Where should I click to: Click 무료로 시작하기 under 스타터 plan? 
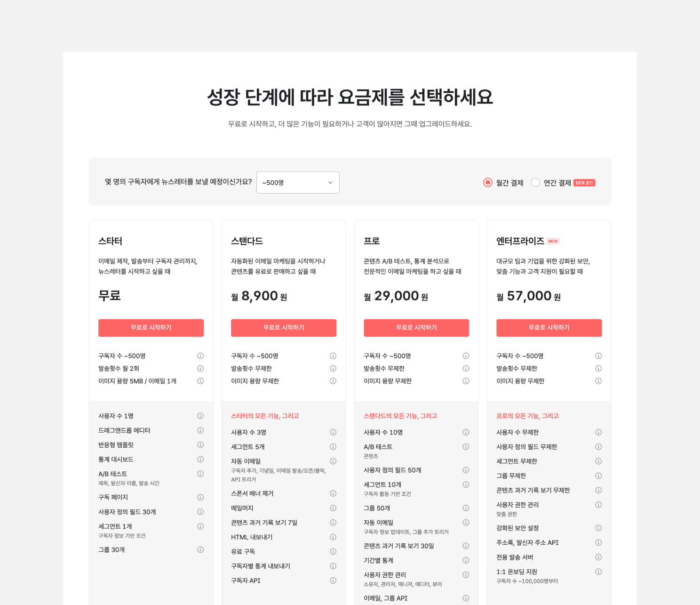151,328
